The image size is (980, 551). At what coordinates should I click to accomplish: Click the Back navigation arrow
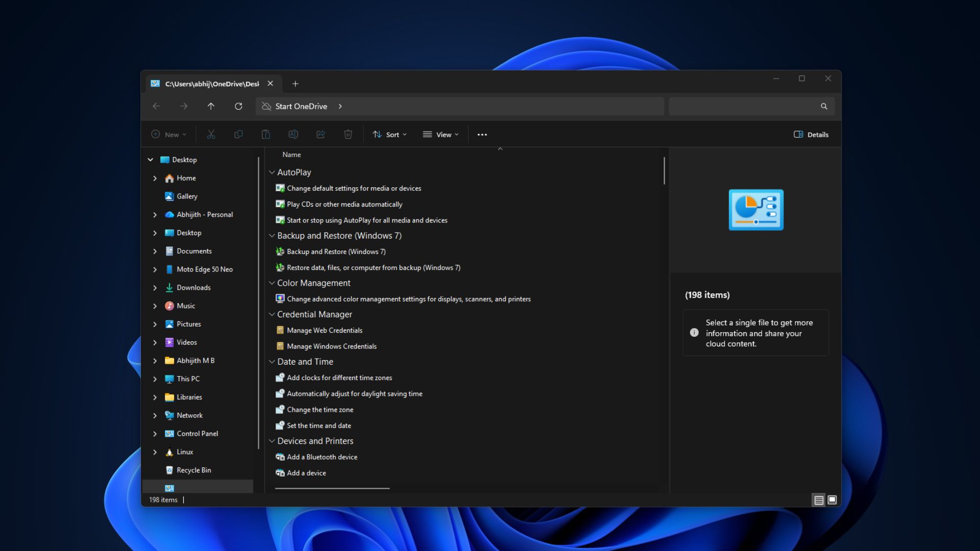pos(156,106)
